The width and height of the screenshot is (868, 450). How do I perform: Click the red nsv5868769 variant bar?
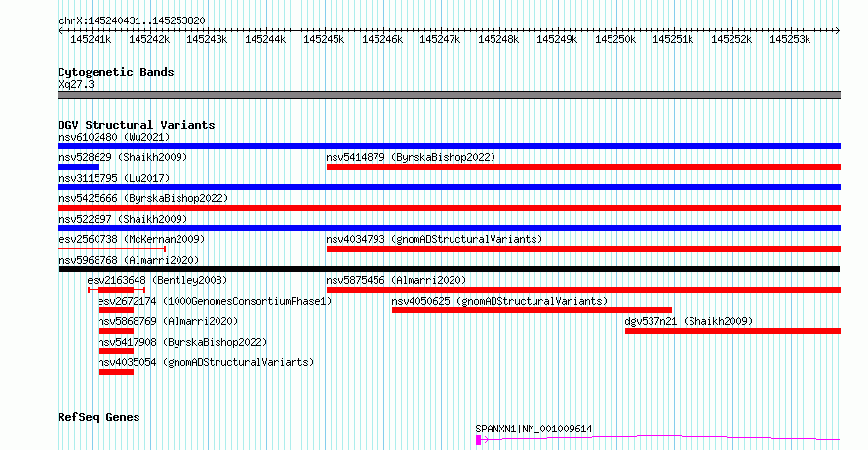(116, 331)
